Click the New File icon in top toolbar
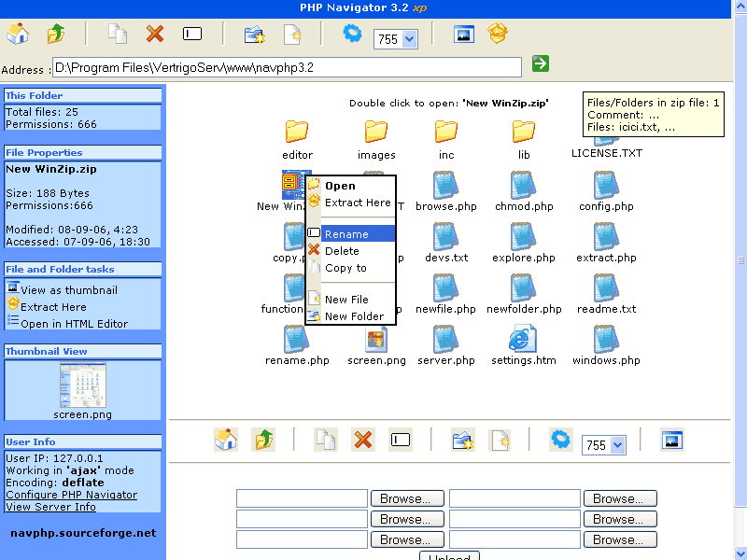 click(x=292, y=35)
